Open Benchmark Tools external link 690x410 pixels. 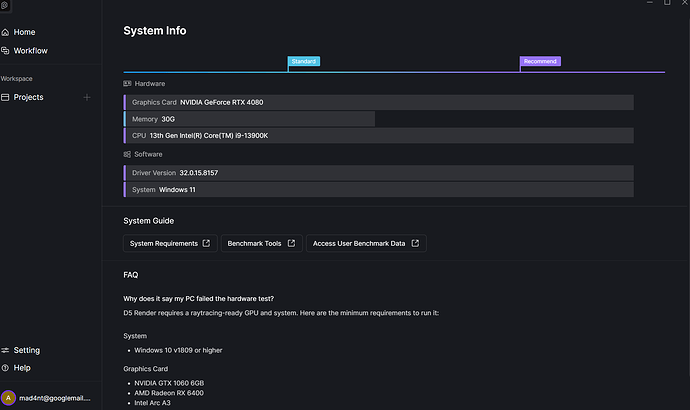pos(260,243)
